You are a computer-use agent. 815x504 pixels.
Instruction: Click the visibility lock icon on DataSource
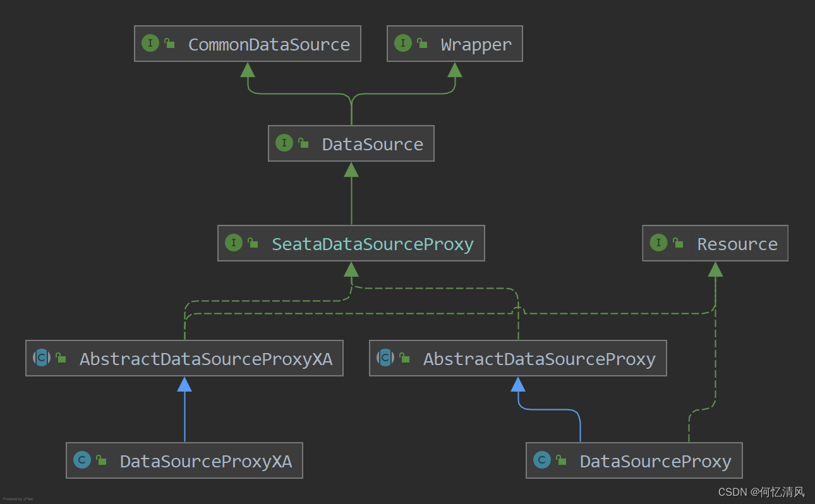click(303, 143)
